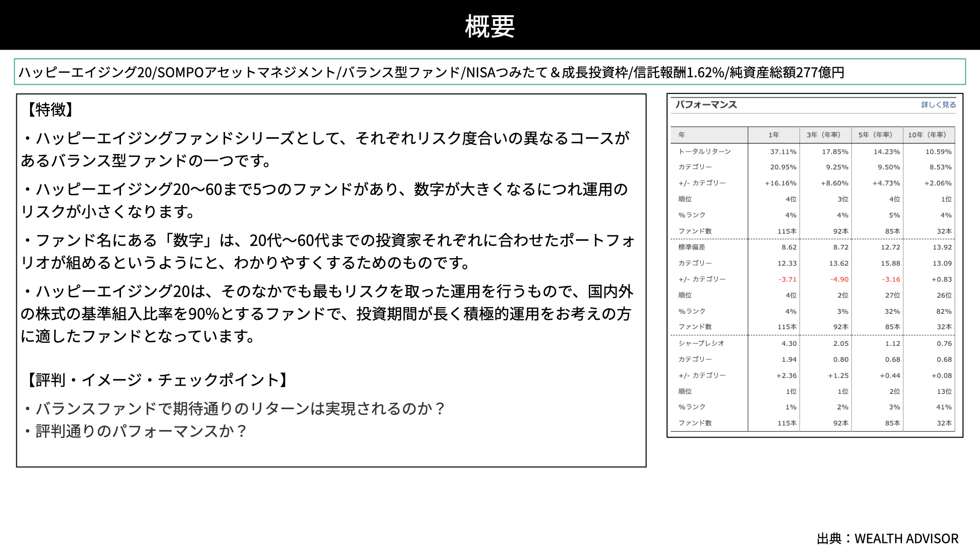Image resolution: width=980 pixels, height=551 pixels.
Task: Select the 15.88 cell
Action: click(891, 263)
